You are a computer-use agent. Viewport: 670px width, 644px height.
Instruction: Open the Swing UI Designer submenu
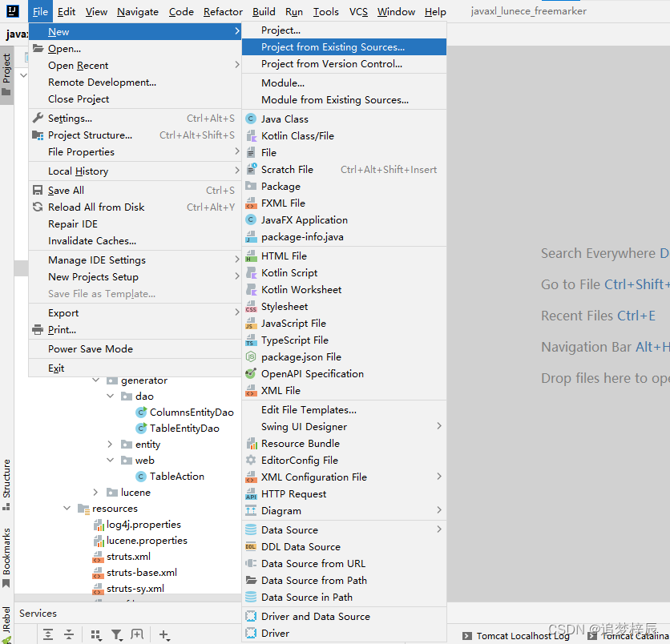pyautogui.click(x=344, y=427)
